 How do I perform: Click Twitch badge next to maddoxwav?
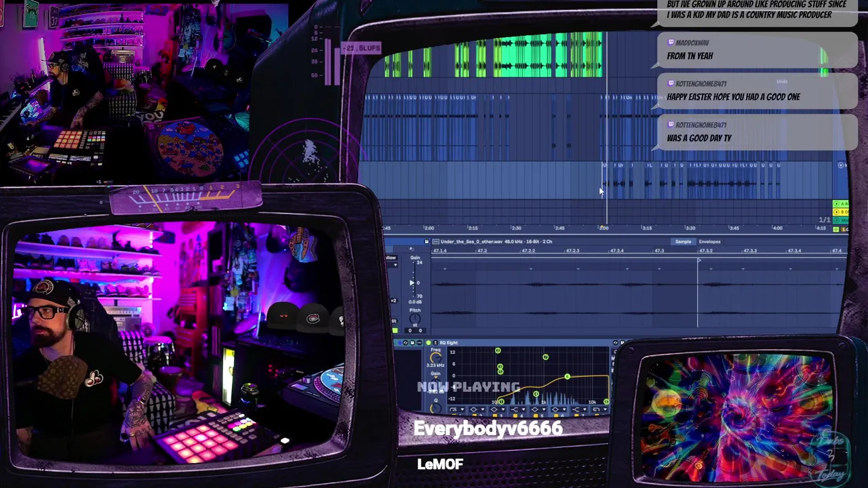coord(671,43)
